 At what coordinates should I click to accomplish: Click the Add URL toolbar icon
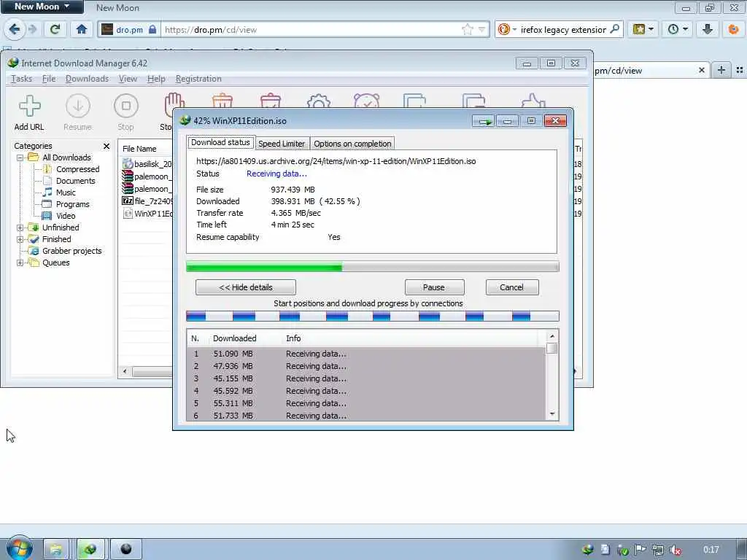[x=29, y=106]
